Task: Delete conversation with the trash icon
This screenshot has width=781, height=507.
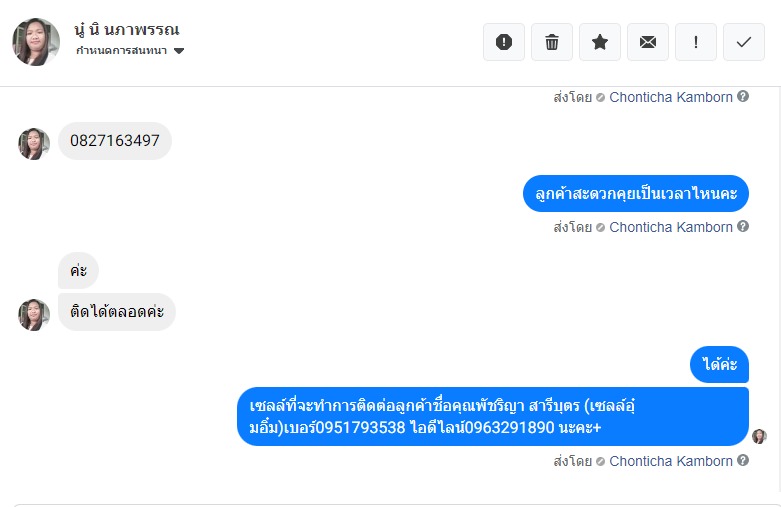Action: (x=552, y=42)
